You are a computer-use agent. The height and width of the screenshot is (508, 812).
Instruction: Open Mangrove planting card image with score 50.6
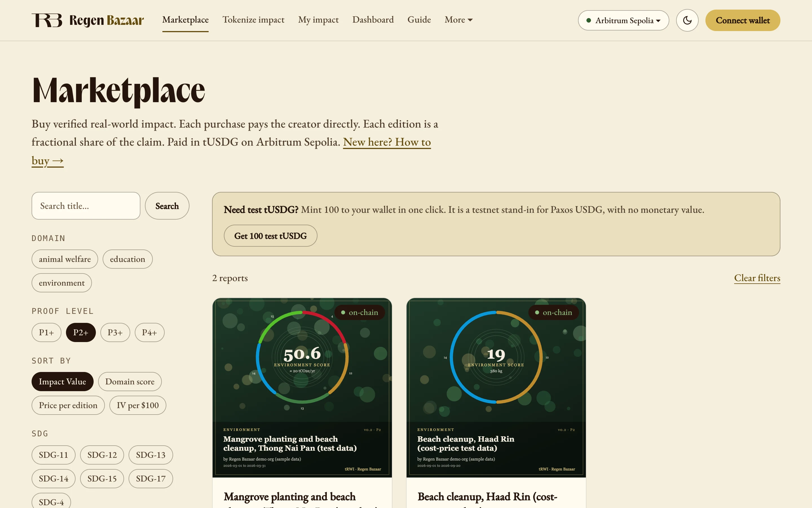click(x=302, y=388)
